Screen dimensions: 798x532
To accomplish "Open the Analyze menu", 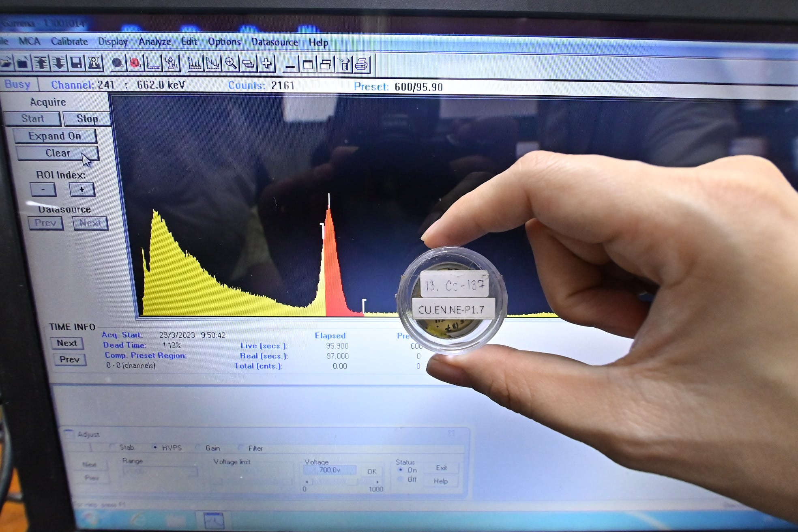I will click(154, 42).
